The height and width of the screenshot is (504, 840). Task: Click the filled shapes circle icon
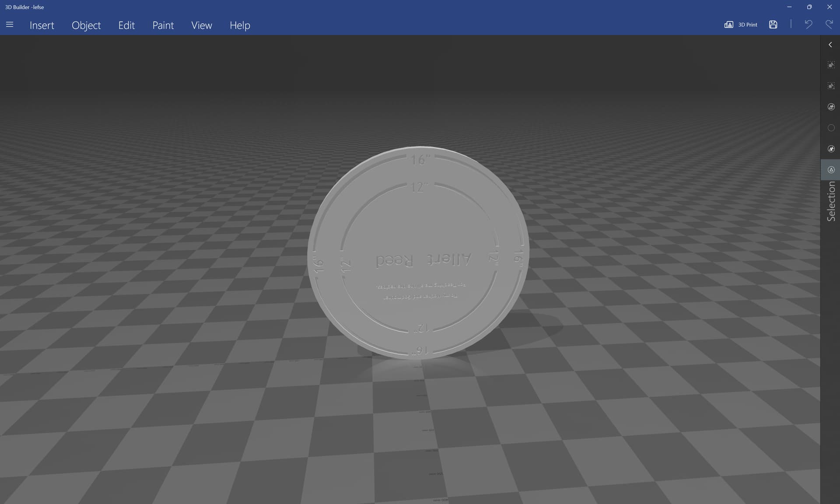coord(831,149)
